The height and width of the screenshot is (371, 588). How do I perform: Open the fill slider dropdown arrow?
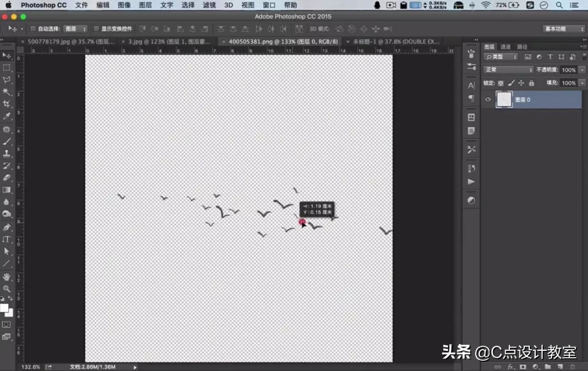click(582, 83)
